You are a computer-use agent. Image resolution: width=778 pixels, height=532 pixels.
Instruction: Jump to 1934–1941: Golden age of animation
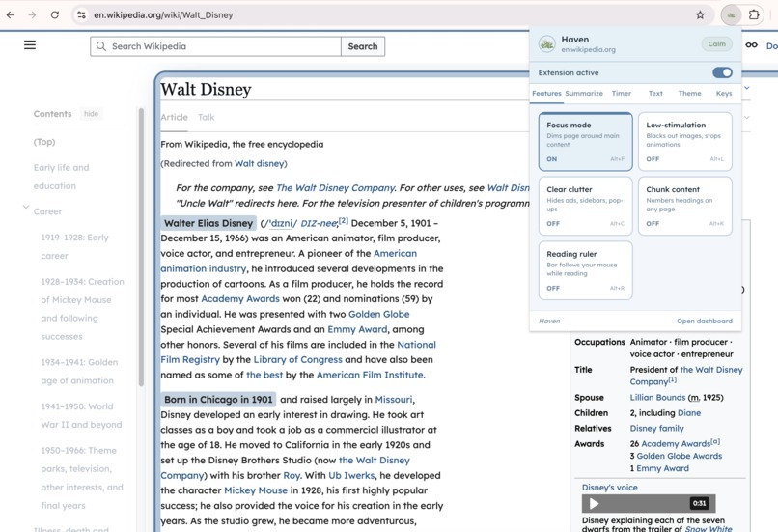pos(79,371)
